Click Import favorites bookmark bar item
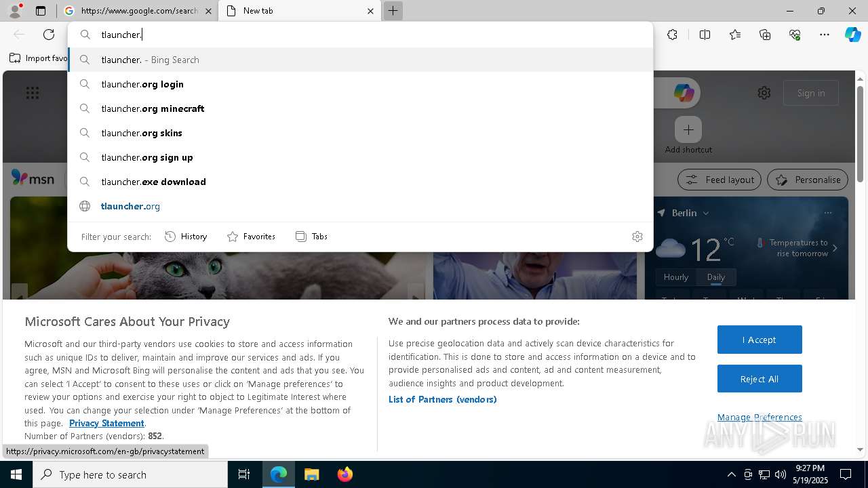 [39, 58]
